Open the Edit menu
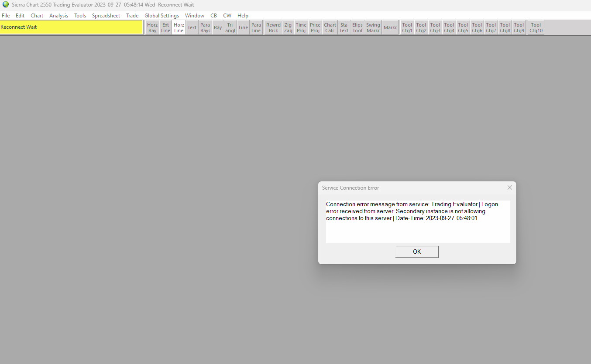591x364 pixels. (x=20, y=16)
